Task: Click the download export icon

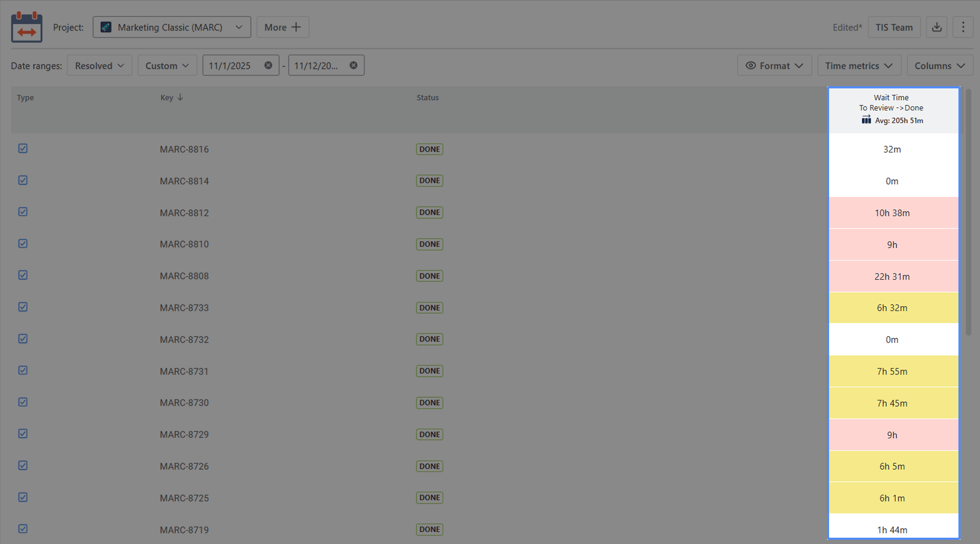Action: pyautogui.click(x=937, y=27)
